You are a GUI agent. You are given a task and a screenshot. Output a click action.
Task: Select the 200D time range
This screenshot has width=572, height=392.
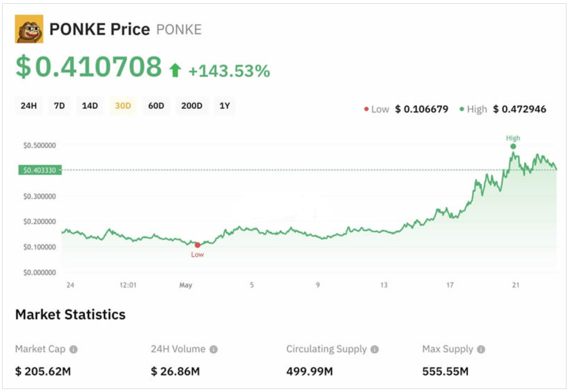tap(192, 106)
